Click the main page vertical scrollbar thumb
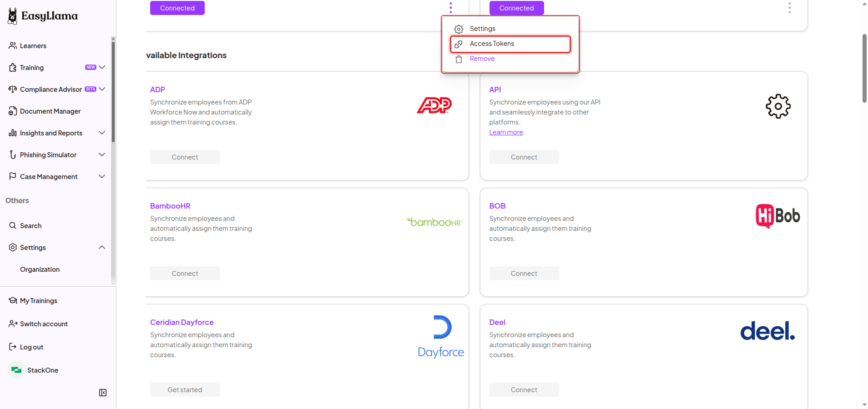Screen dimensions: 868x409 (864, 68)
